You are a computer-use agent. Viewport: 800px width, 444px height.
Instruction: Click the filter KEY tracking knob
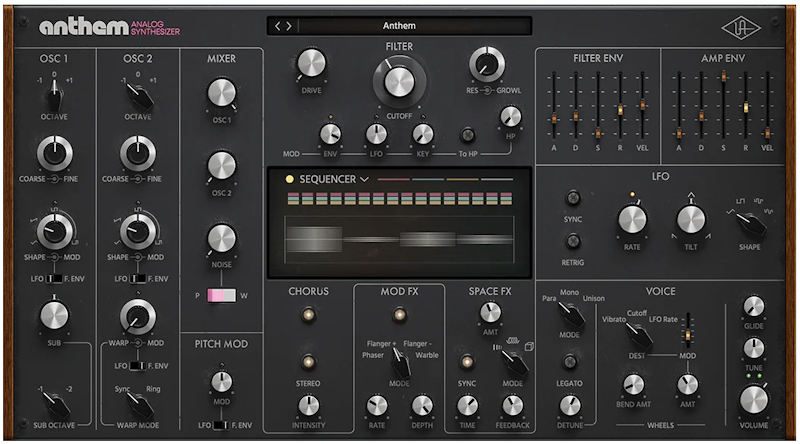(x=422, y=135)
